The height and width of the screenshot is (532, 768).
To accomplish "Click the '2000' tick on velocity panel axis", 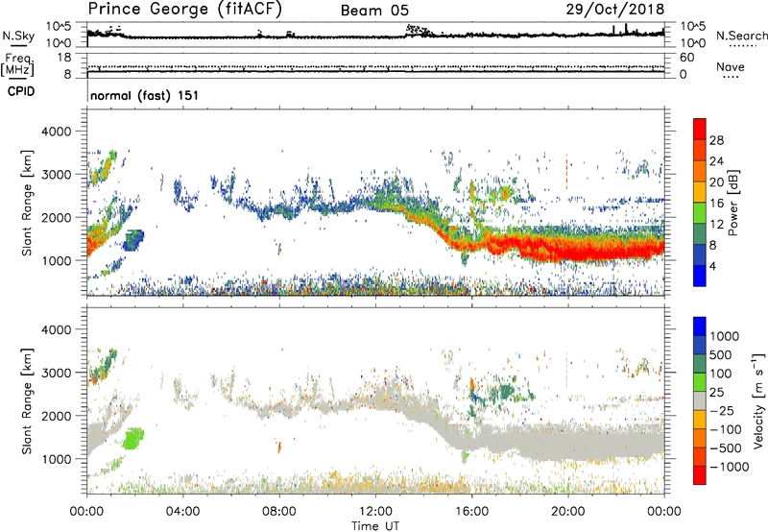I will 56,416.
